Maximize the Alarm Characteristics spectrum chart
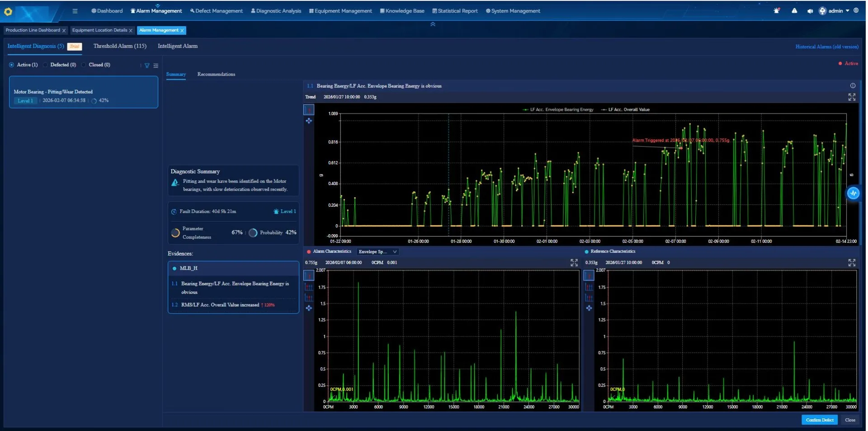The image size is (868, 431). [x=574, y=263]
